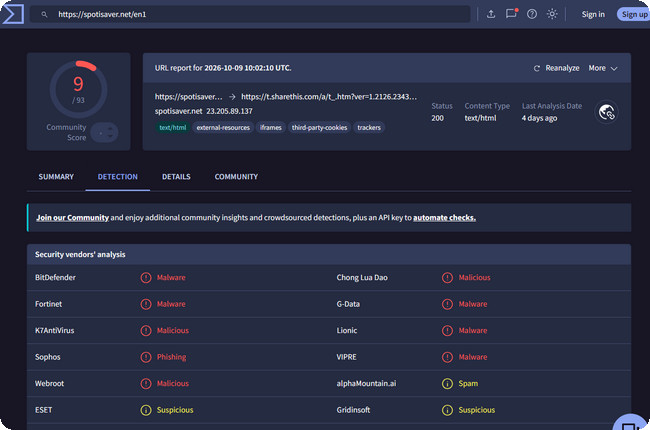Open the help question-mark icon
650x430 pixels.
click(532, 14)
